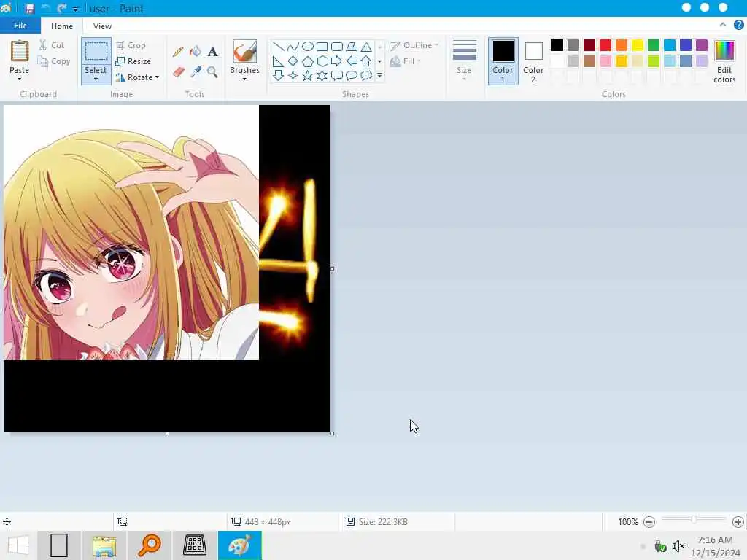The height and width of the screenshot is (560, 747).
Task: Choose the Right triangle shape
Action: pyautogui.click(x=279, y=61)
